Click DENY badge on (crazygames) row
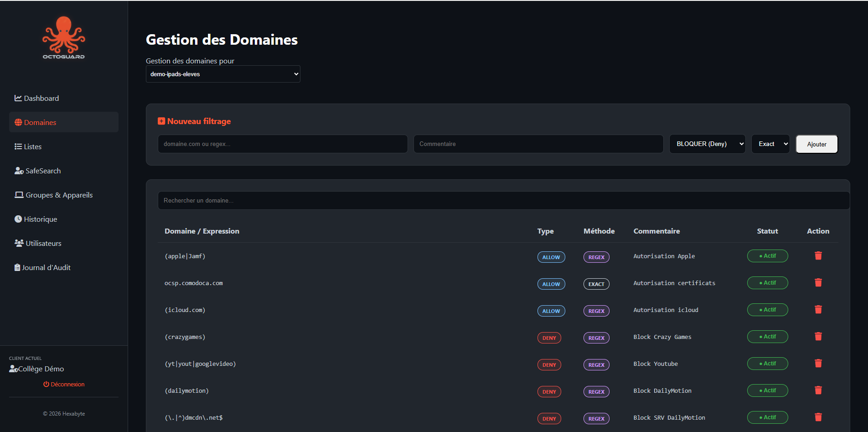 pyautogui.click(x=549, y=338)
